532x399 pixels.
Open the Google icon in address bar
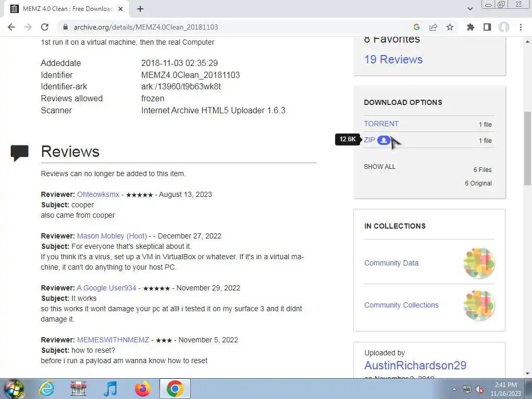tap(417, 27)
